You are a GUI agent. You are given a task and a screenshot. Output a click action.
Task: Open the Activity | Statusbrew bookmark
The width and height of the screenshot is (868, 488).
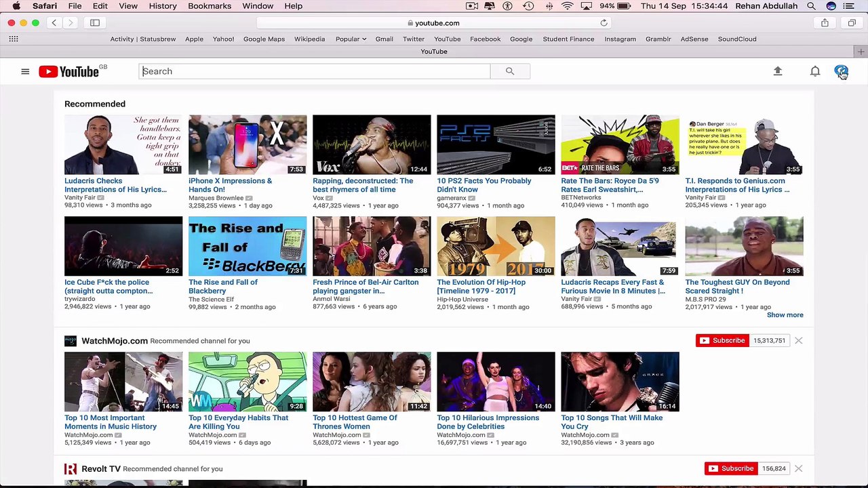[x=143, y=39]
